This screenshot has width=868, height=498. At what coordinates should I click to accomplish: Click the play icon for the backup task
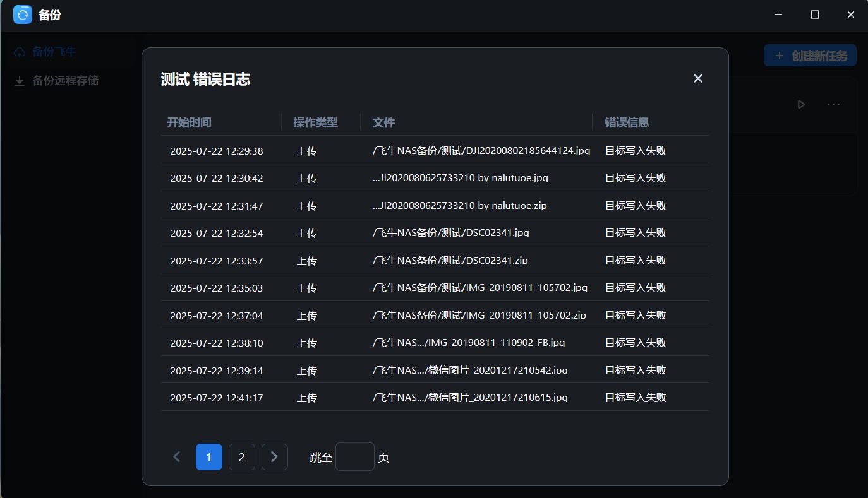click(x=801, y=104)
